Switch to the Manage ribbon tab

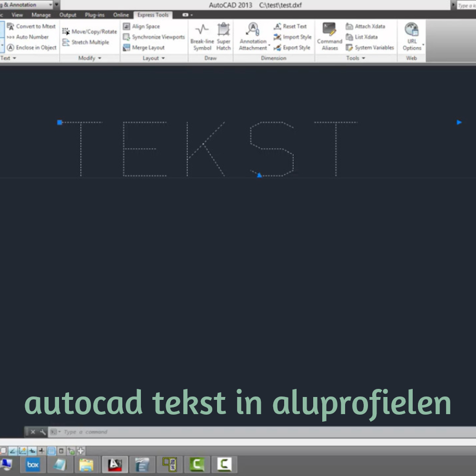pos(41,15)
